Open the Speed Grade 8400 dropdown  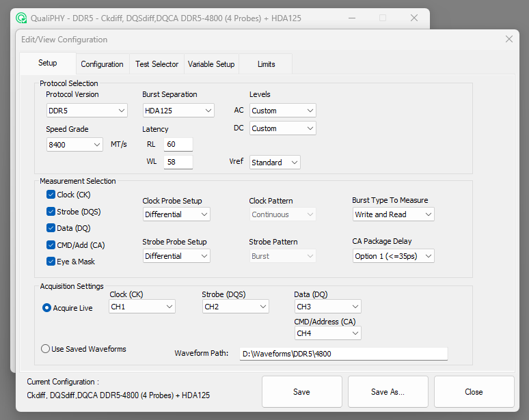pyautogui.click(x=74, y=145)
